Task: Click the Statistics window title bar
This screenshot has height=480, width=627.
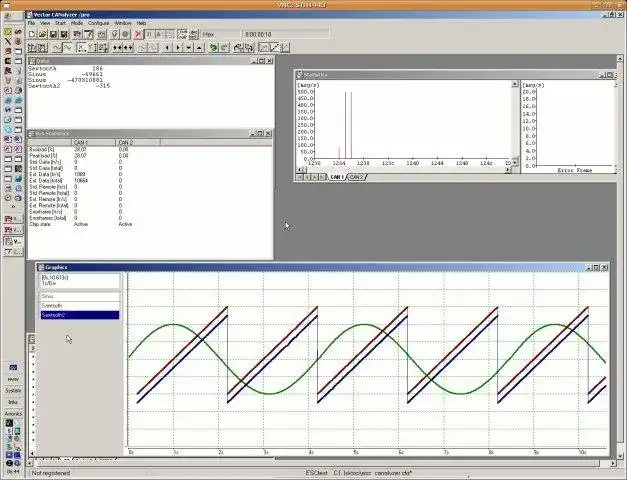Action: click(456, 75)
